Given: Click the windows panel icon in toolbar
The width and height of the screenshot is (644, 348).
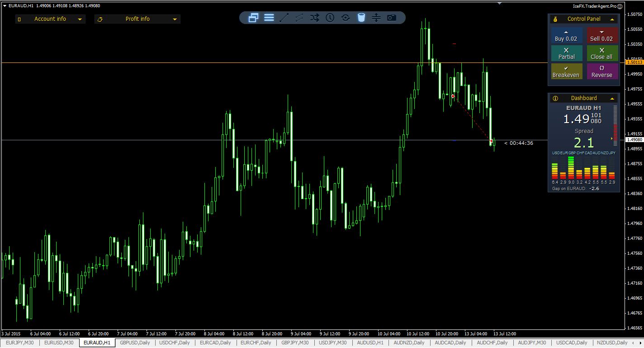Looking at the screenshot, I should point(253,18).
